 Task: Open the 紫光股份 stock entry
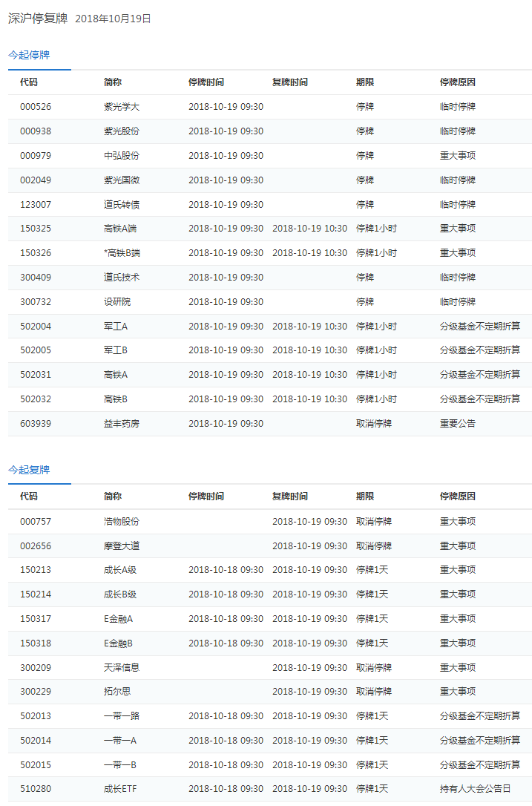122,131
